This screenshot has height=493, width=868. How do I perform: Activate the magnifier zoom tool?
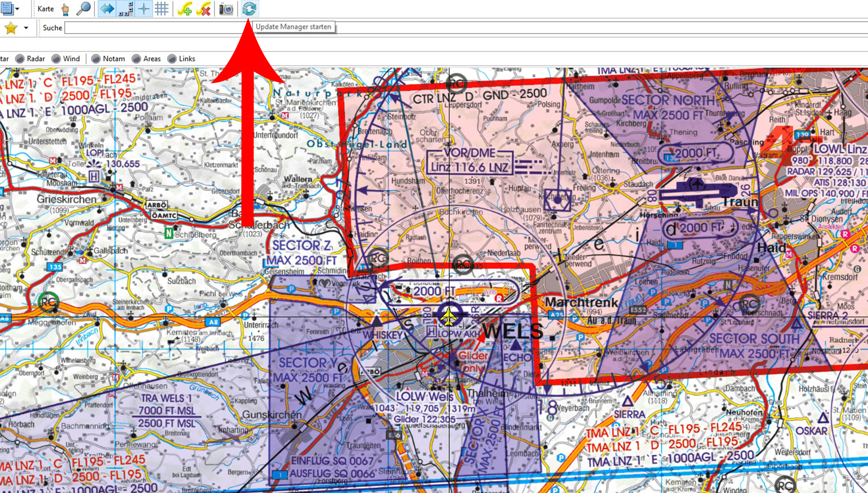pos(83,9)
